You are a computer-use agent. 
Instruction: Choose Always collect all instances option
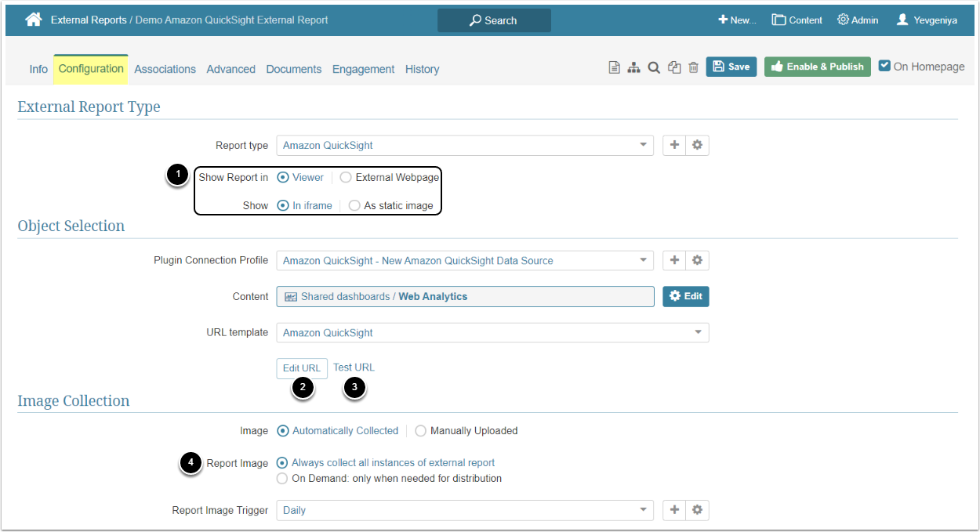pyautogui.click(x=283, y=463)
